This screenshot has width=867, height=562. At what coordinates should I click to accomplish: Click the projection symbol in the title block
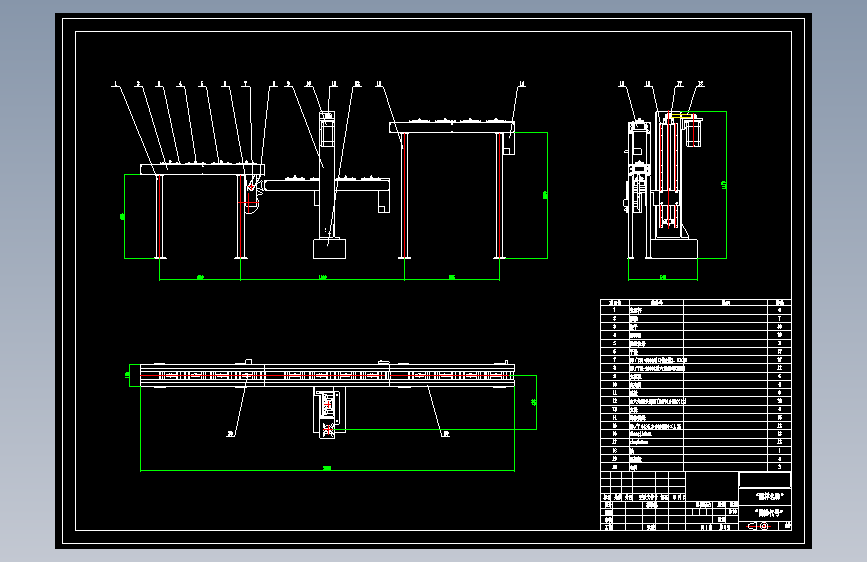(759, 525)
